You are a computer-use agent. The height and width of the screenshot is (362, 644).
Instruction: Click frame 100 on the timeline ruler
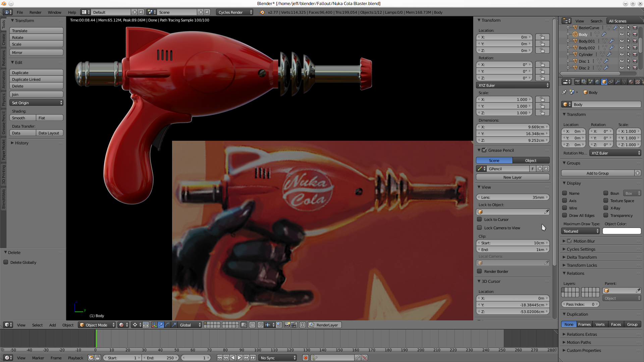pyautogui.click(x=258, y=350)
